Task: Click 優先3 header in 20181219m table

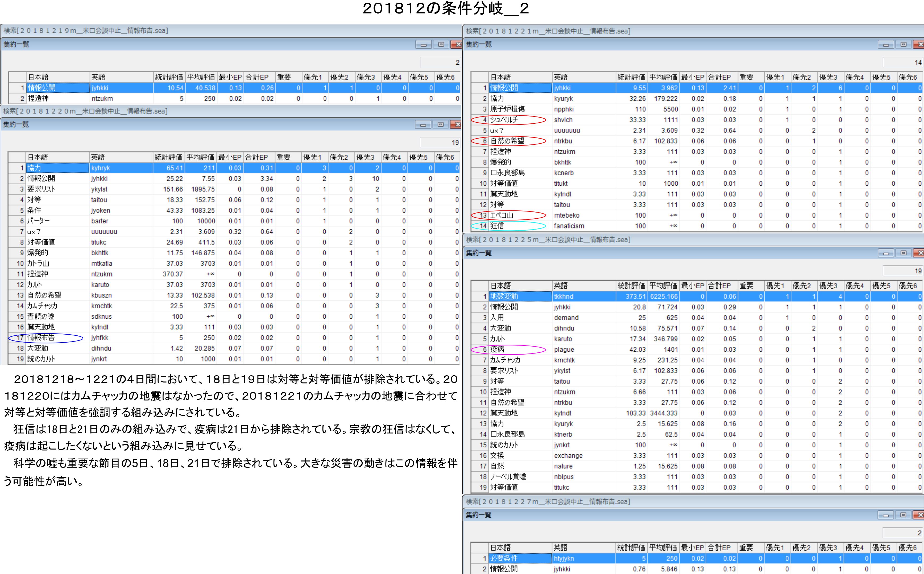Action: [368, 77]
